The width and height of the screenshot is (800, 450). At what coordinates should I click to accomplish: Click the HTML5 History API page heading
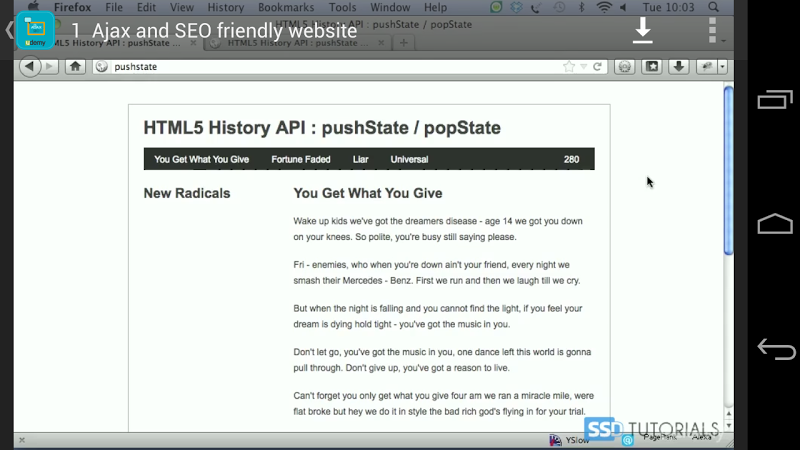click(x=322, y=128)
